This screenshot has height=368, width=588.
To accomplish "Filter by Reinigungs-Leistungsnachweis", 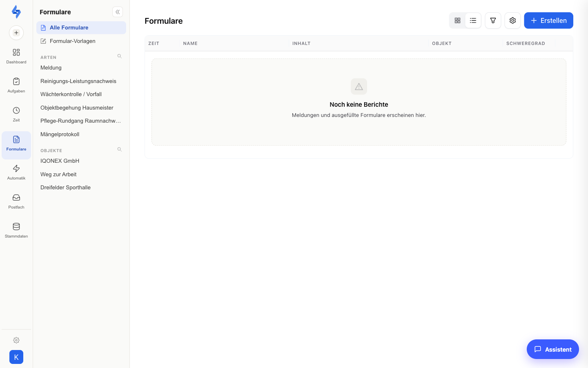I will coord(81,81).
